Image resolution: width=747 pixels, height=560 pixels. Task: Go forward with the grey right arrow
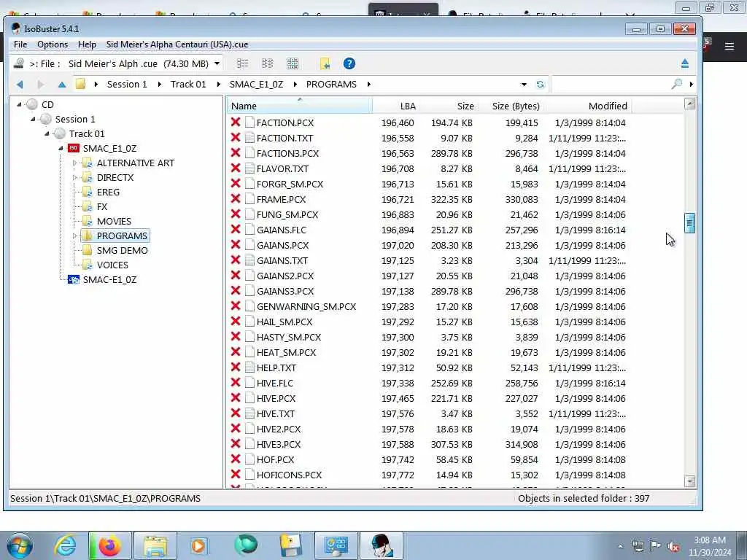pos(41,85)
